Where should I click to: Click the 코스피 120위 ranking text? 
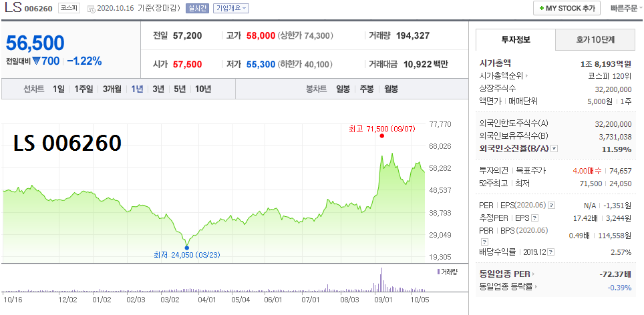[609, 76]
